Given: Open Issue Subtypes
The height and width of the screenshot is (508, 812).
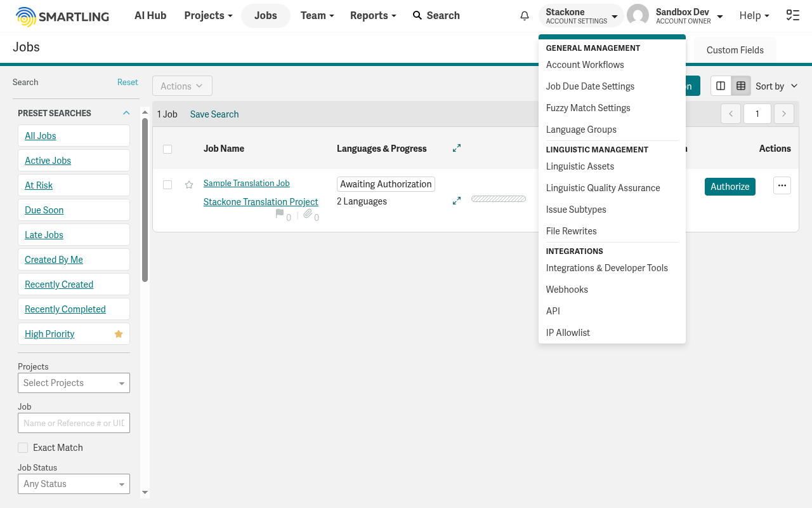Looking at the screenshot, I should coord(576,210).
